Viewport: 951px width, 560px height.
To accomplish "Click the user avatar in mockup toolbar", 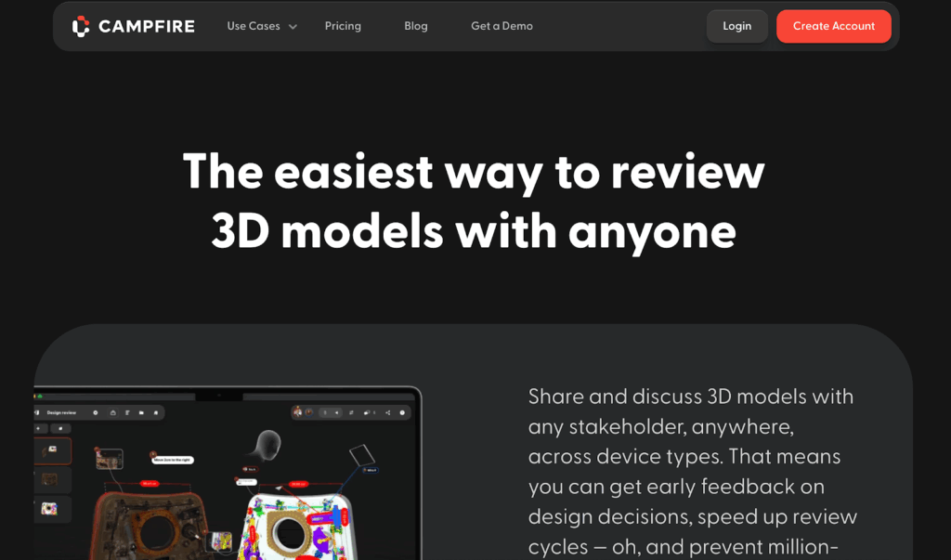I will coord(298,412).
